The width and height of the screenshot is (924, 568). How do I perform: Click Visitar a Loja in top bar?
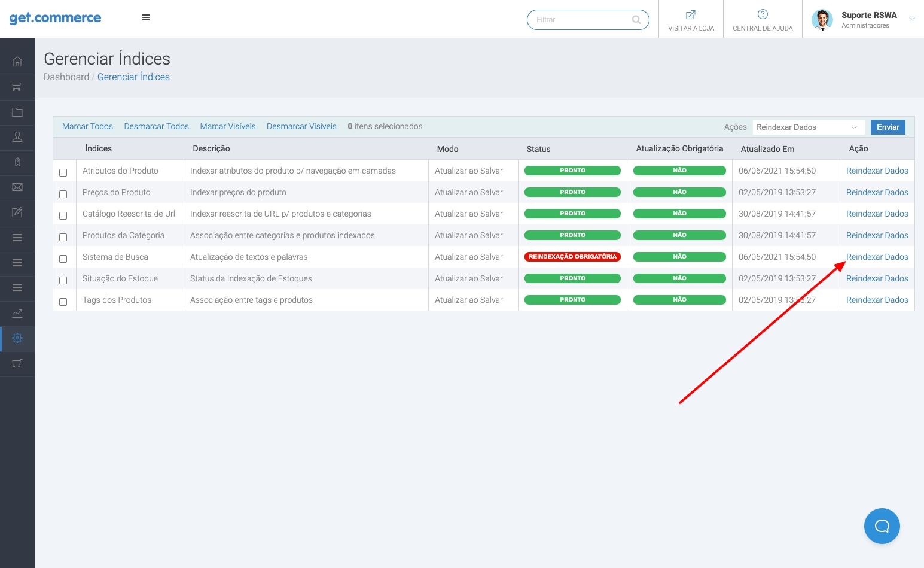691,20
